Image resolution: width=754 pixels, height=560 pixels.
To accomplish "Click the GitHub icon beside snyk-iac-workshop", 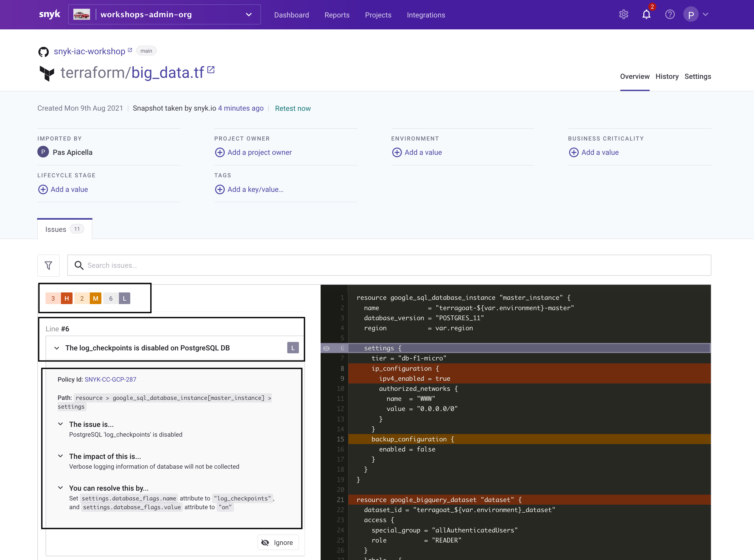I will (43, 52).
